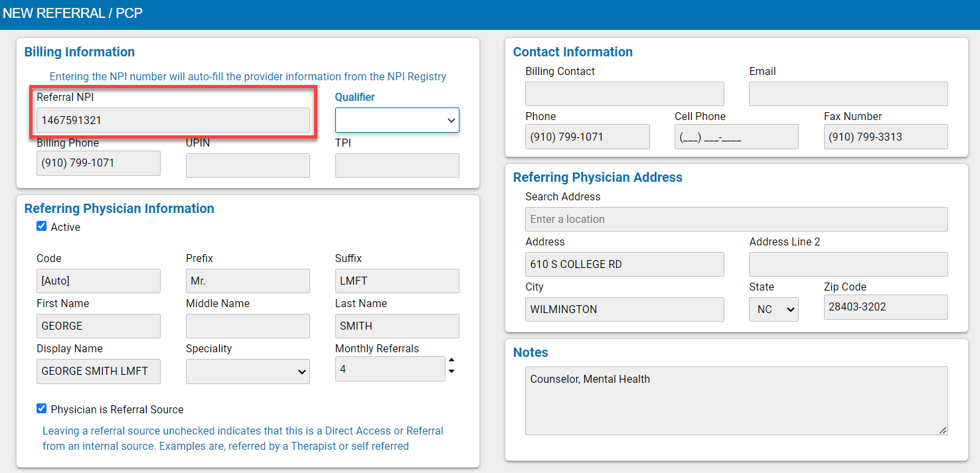
Task: Click the empty UPIN field
Action: tap(248, 165)
